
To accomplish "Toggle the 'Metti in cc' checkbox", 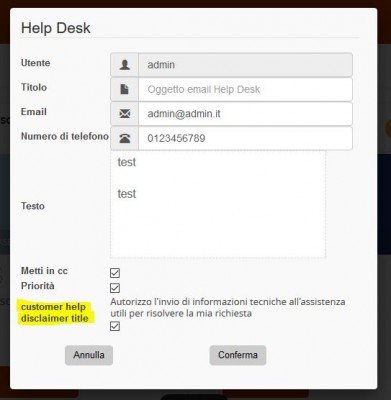I will click(115, 273).
